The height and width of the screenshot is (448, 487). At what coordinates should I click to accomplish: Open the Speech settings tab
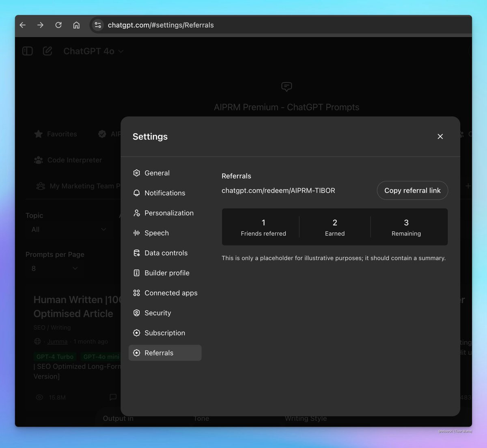[x=165, y=233]
